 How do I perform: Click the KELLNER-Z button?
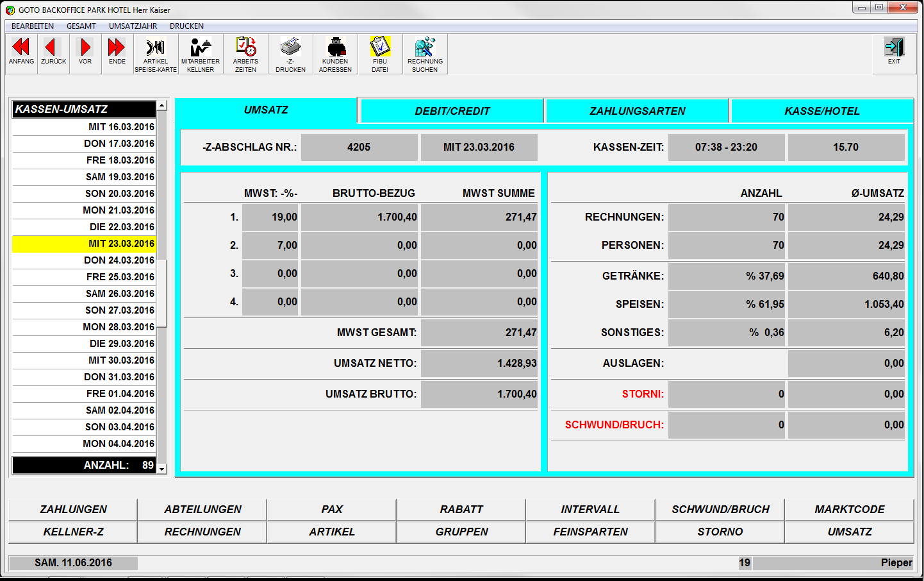coord(73,532)
